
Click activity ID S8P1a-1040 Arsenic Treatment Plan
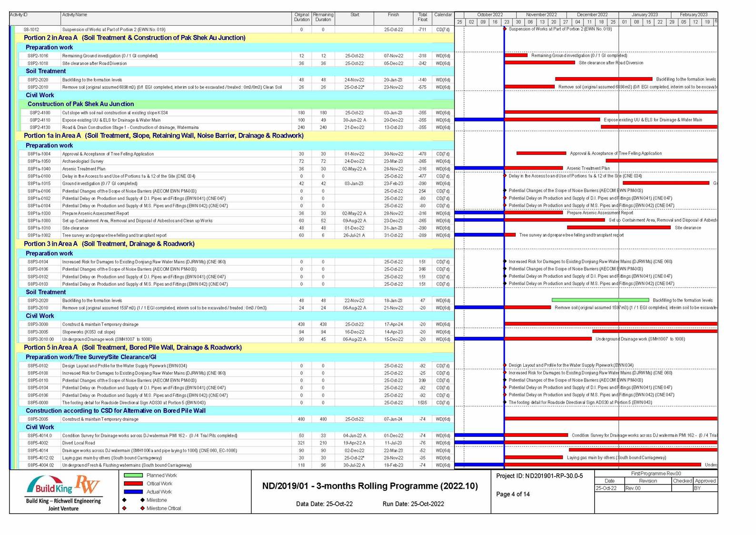(39, 169)
